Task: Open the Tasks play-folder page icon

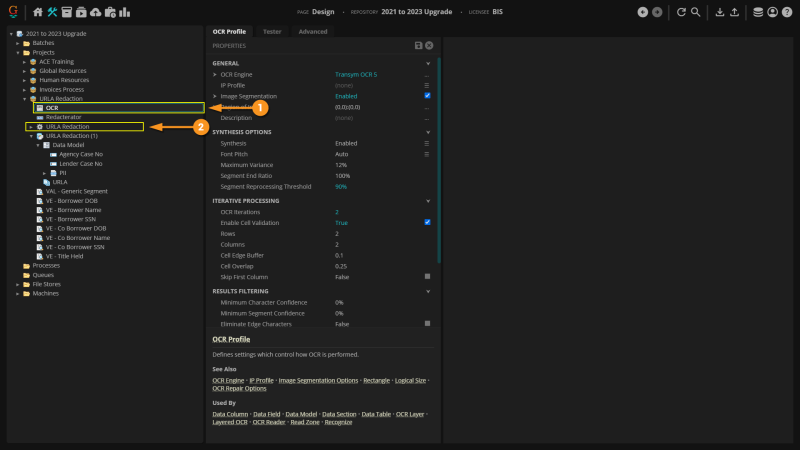Action: tap(81, 12)
